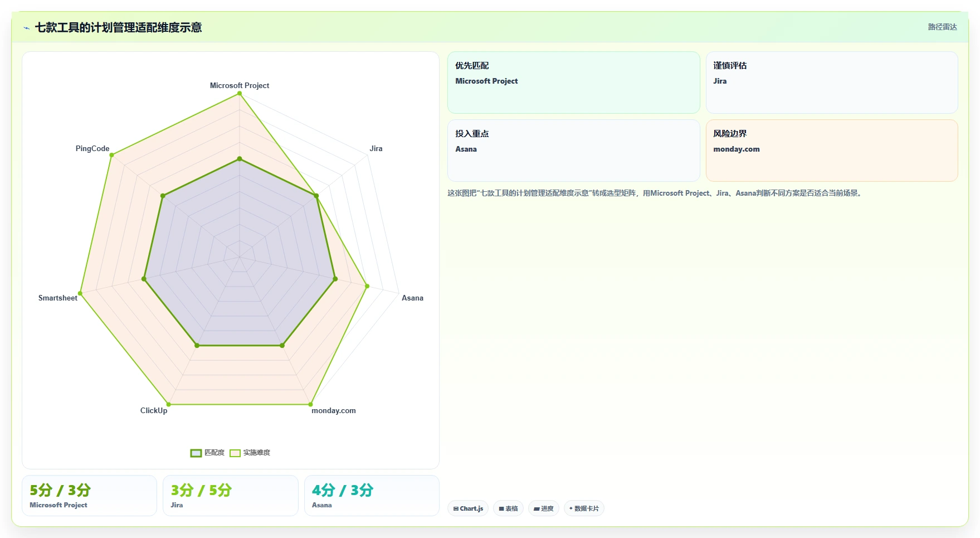Screen dimensions: 980x538
Task: Select the 4分 / 3分 Asana score card
Action: coord(372,496)
